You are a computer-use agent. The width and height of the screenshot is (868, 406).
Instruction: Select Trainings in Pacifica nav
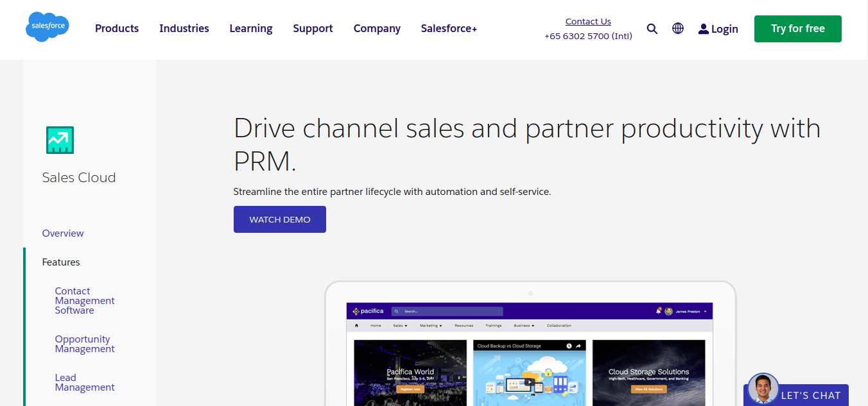(494, 326)
